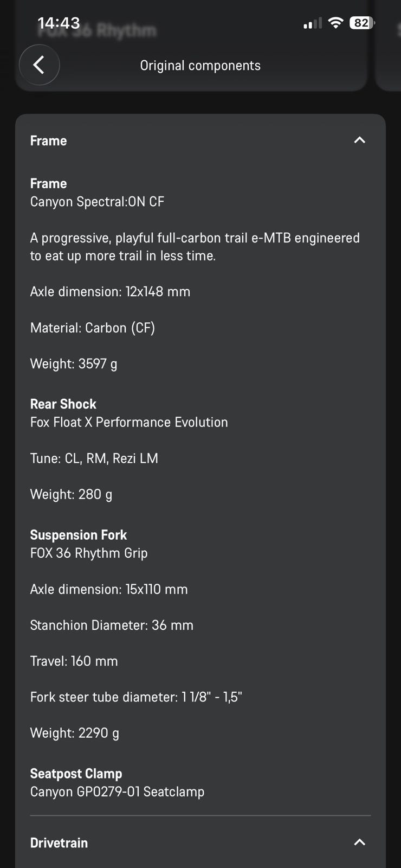Tap the Original components title
401x868 pixels.
pyautogui.click(x=200, y=66)
